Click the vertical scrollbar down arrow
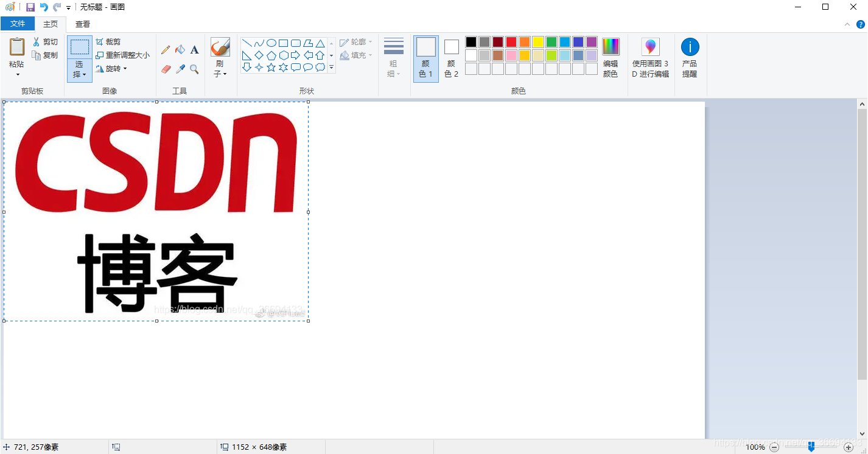Screen dimensions: 868x454 pos(862,433)
